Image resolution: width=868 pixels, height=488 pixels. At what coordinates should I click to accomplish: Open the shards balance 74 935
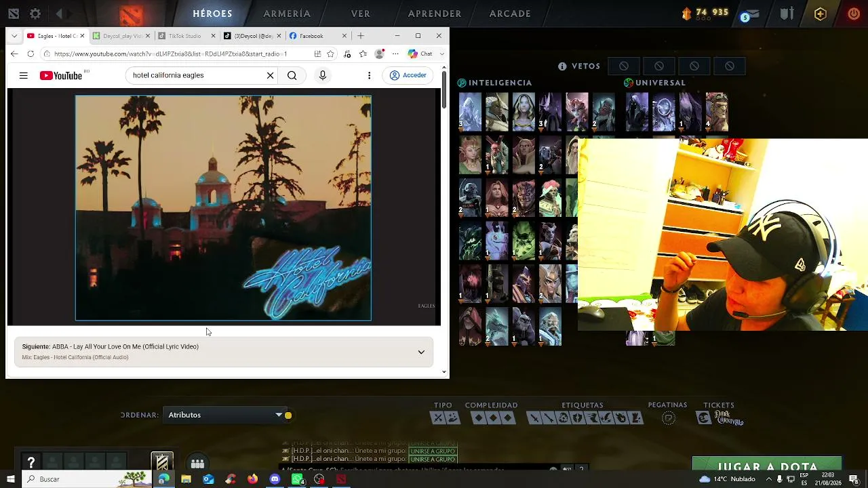pos(705,13)
